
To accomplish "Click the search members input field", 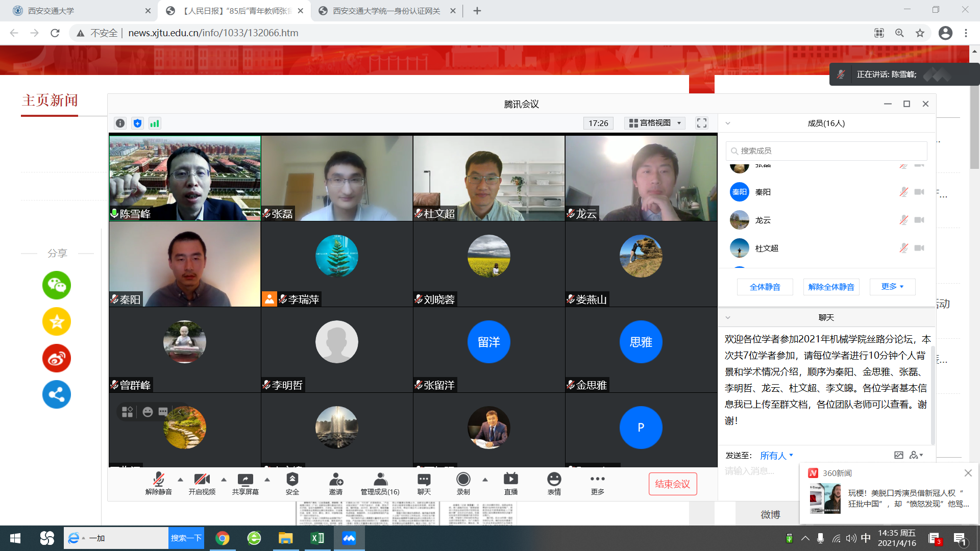I will (x=826, y=151).
